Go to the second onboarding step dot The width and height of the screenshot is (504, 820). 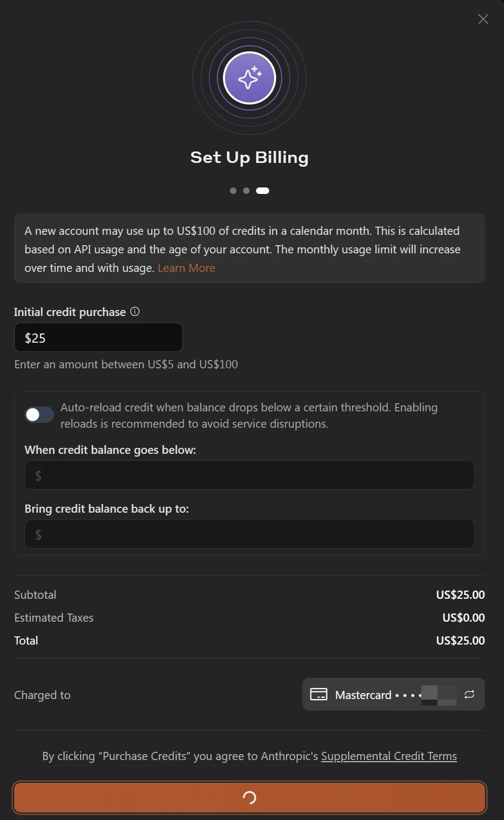tap(246, 191)
